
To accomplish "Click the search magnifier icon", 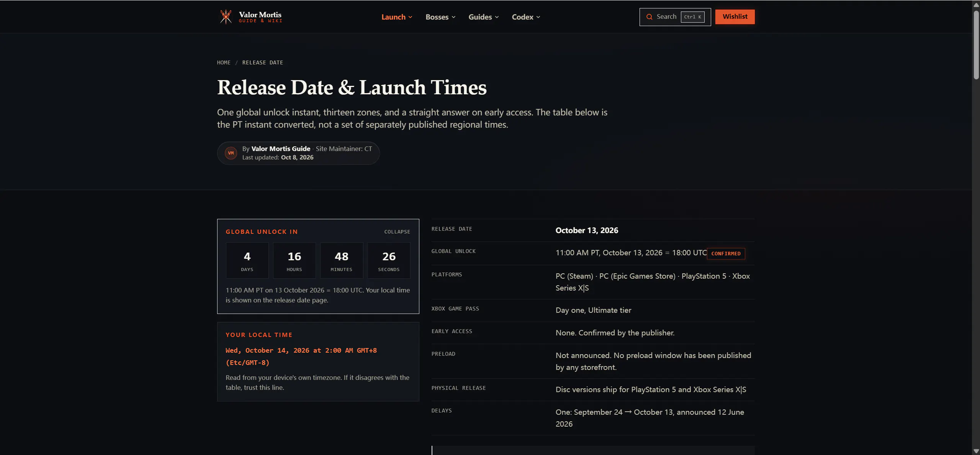I will (x=650, y=17).
